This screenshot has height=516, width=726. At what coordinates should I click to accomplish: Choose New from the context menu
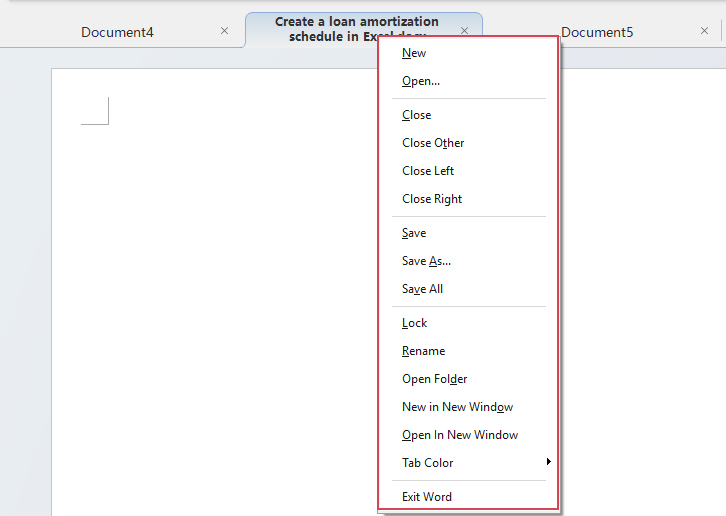coord(414,53)
